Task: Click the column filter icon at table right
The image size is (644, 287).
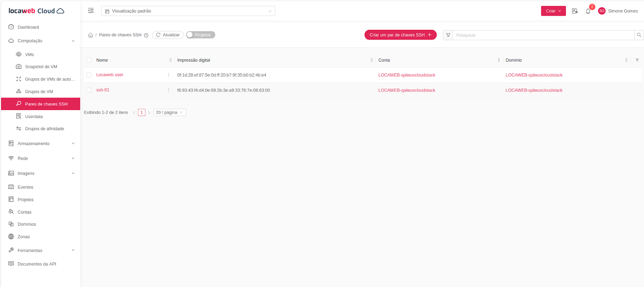Action: tap(637, 60)
